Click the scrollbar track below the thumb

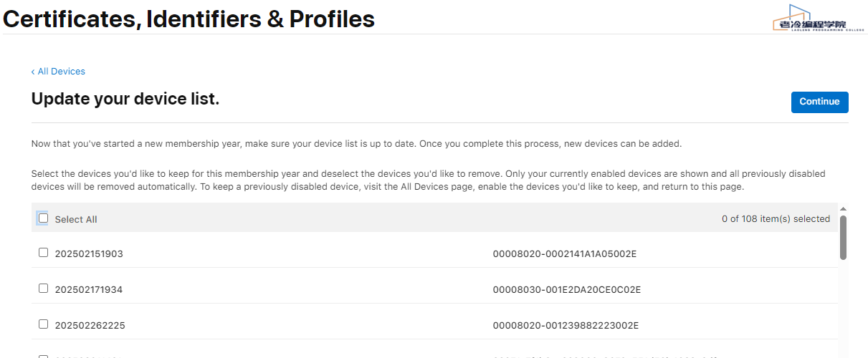click(843, 308)
